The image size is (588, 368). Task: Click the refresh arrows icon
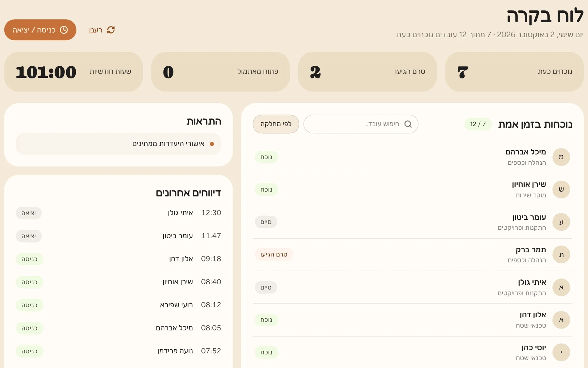111,30
